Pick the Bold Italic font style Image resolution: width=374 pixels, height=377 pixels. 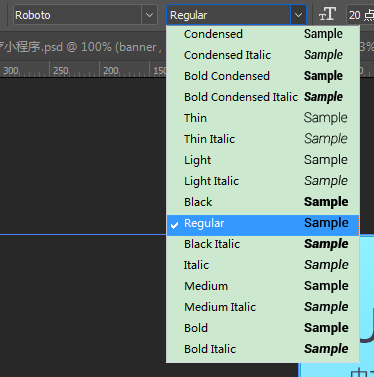click(x=263, y=349)
